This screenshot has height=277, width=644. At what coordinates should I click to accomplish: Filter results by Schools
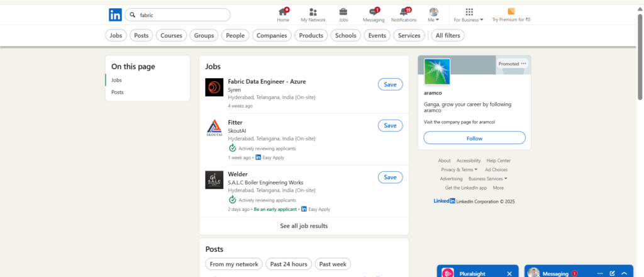346,36
